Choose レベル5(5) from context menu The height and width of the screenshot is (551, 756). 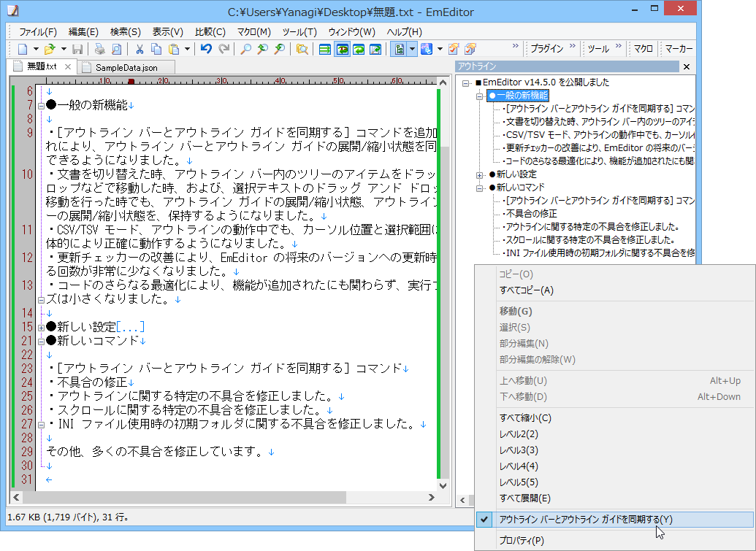(615, 482)
